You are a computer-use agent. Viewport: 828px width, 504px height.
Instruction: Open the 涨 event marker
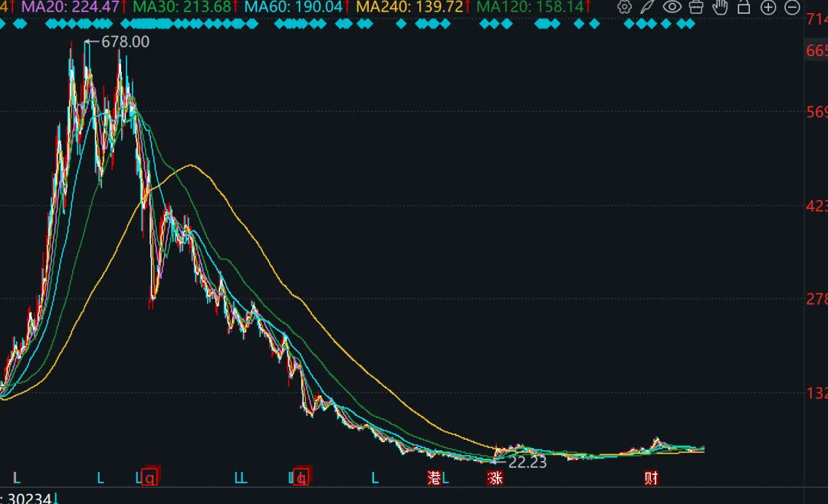[495, 478]
